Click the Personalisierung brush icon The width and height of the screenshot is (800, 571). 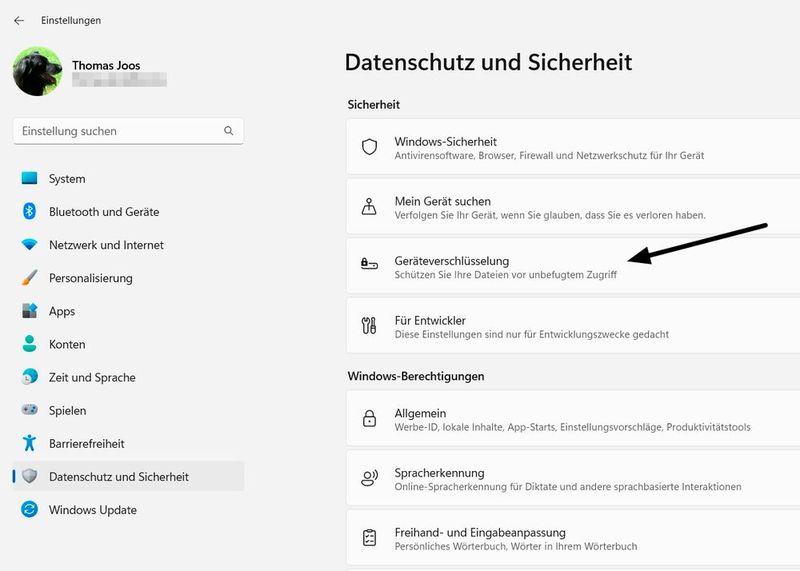tap(30, 278)
